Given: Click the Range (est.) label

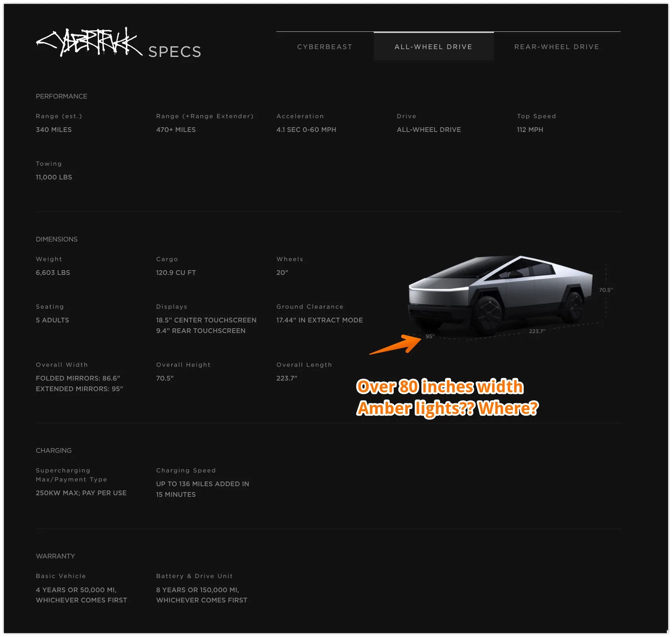Looking at the screenshot, I should click(59, 116).
